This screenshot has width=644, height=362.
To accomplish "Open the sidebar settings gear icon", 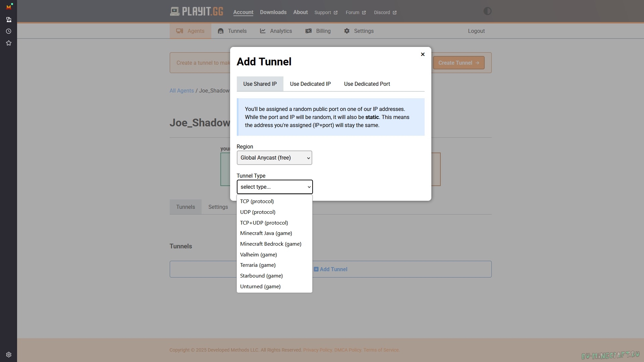I will click(x=9, y=355).
